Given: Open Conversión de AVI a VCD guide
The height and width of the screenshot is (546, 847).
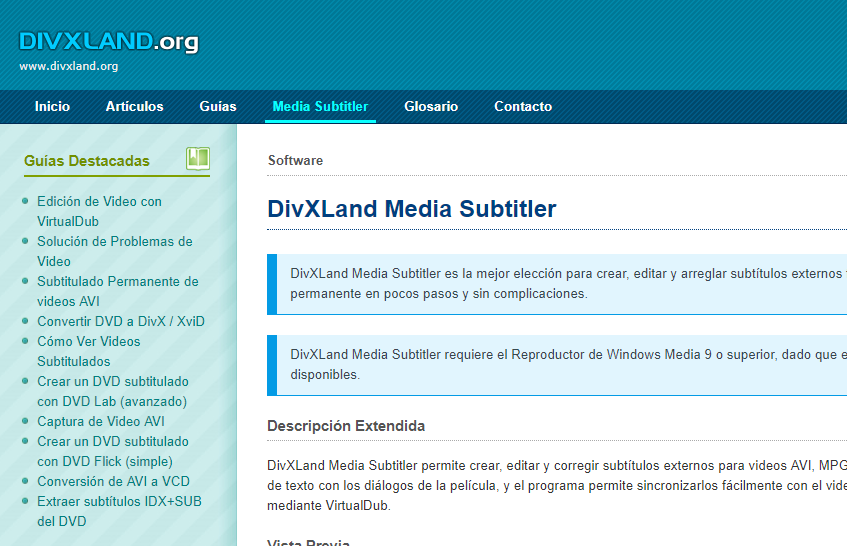Looking at the screenshot, I should point(113,481).
